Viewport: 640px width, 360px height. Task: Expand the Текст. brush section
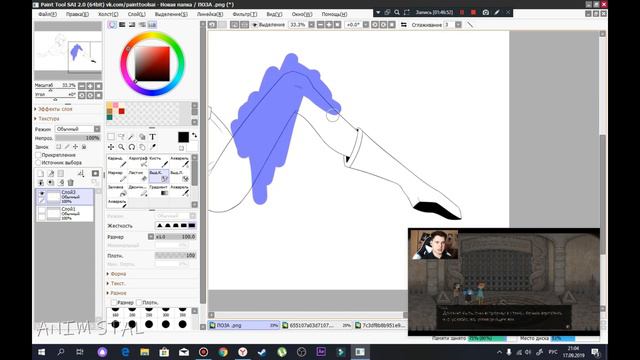coord(118,283)
